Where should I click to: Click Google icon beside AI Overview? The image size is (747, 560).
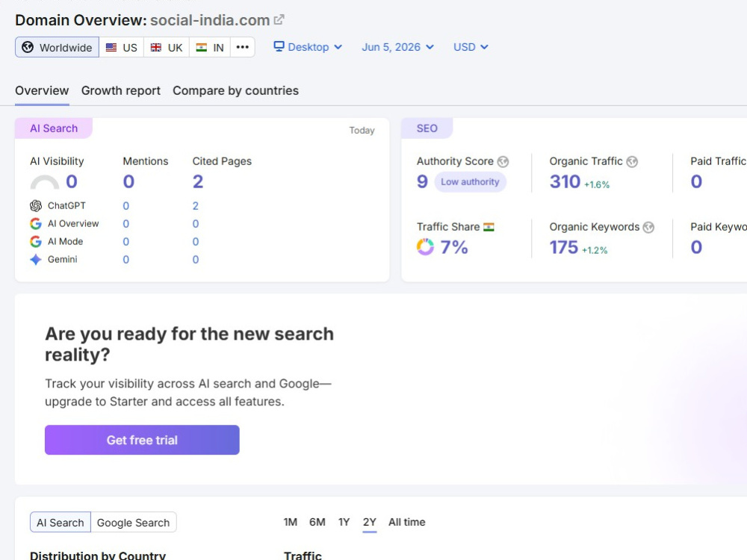pos(36,224)
